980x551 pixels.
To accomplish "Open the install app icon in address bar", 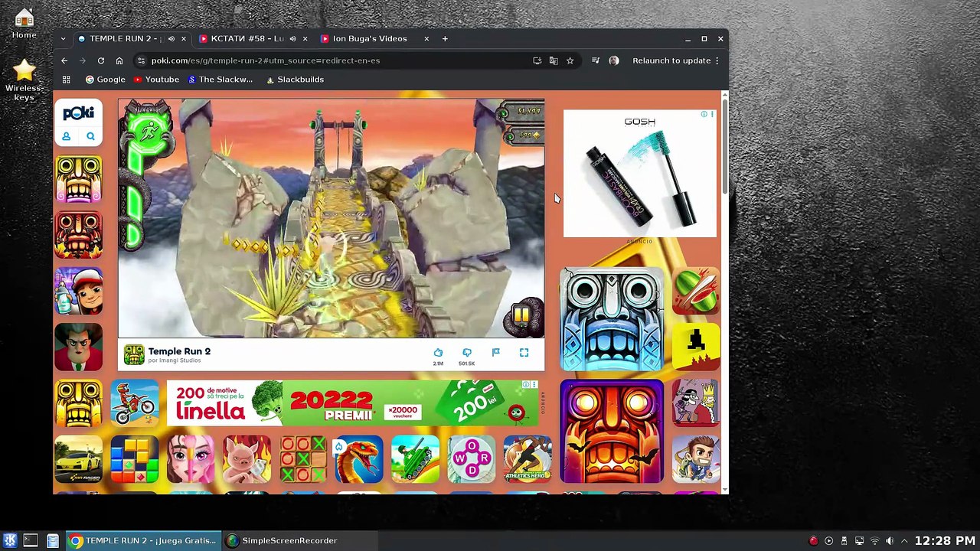I will click(x=537, y=60).
